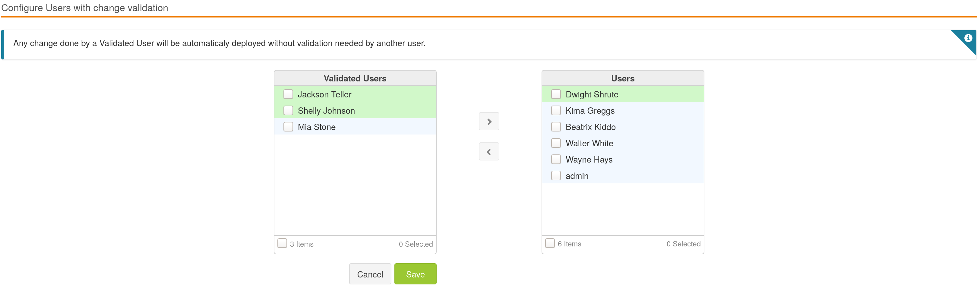
Task: Click the Save button
Action: [415, 274]
